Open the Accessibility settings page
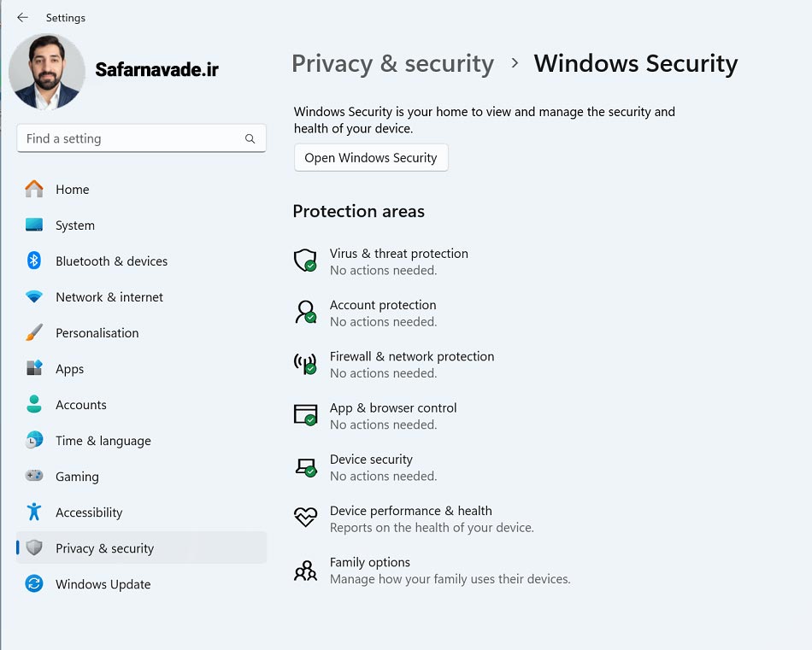This screenshot has height=650, width=812. [89, 512]
